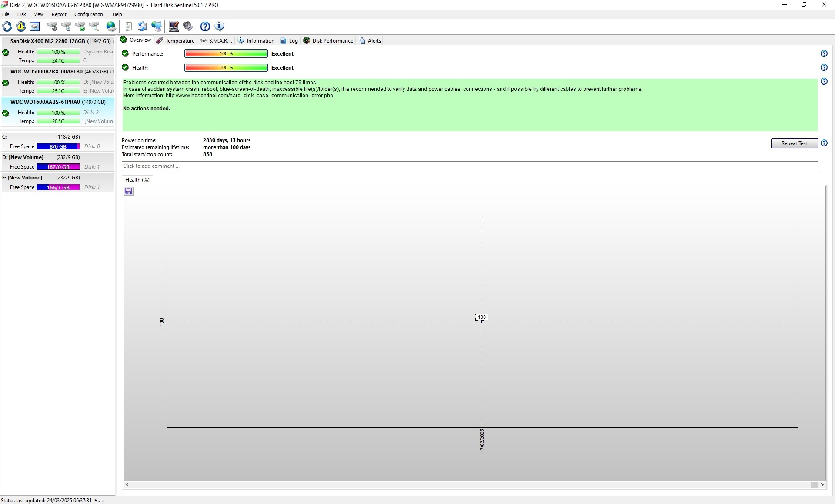Select the E: [New Volume] partition
Viewport: 835px width, 504px height.
tap(57, 182)
